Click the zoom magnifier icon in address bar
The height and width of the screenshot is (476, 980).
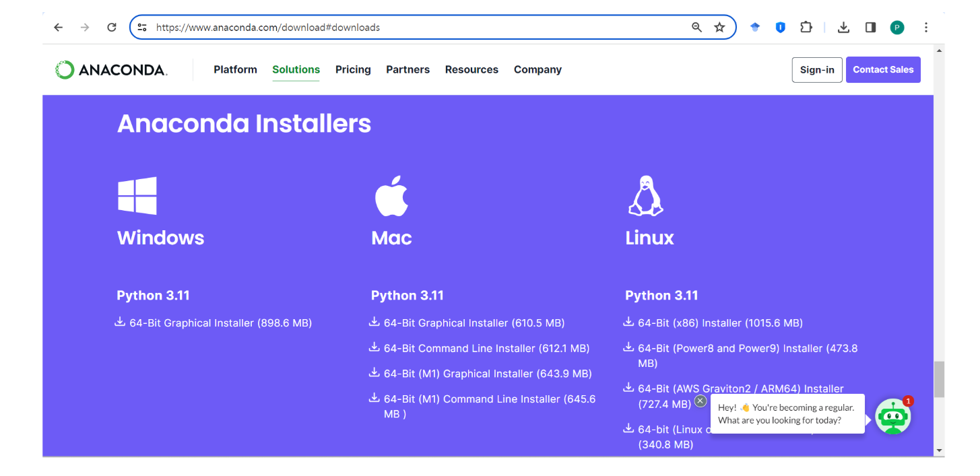click(x=697, y=28)
